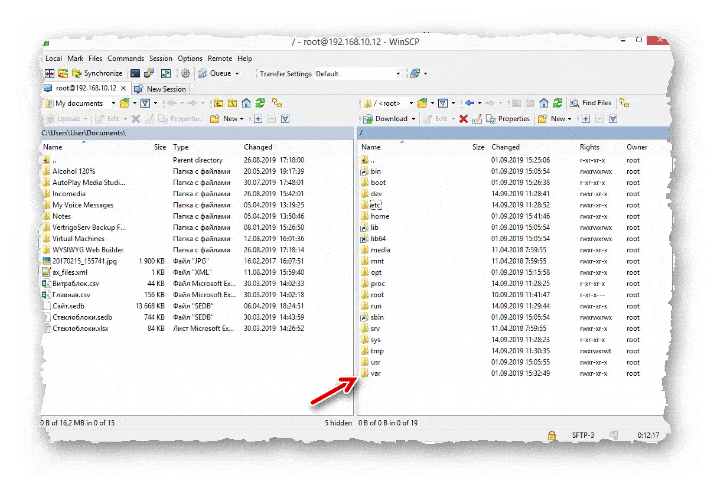Open Session menu
Viewport: 709px width, 478px height.
161,58
